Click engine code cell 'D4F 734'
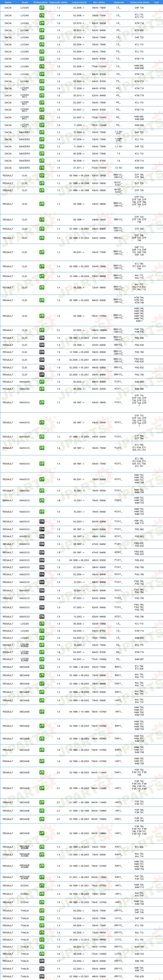Screen dimensions: 163x980 pyautogui.click(x=139, y=8)
